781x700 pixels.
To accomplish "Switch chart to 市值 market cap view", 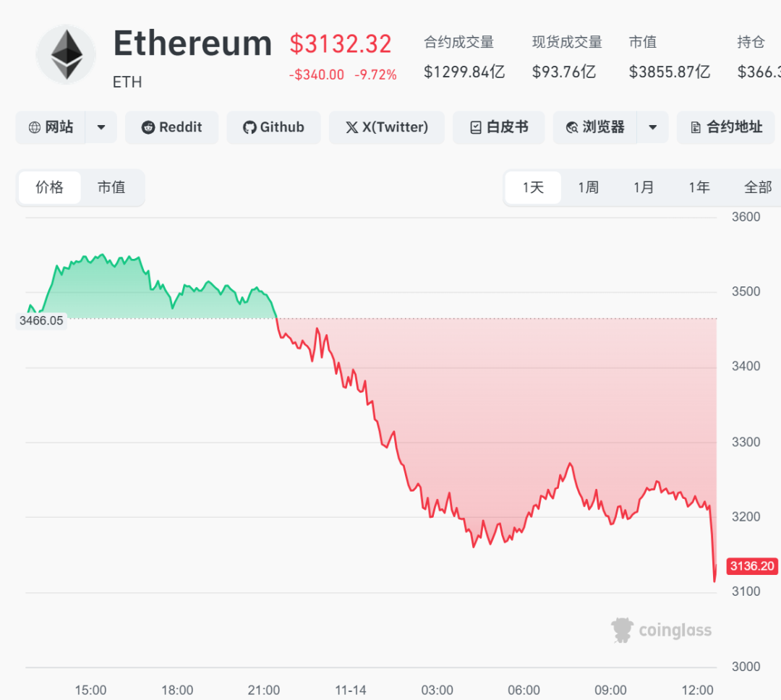I will pos(111,188).
